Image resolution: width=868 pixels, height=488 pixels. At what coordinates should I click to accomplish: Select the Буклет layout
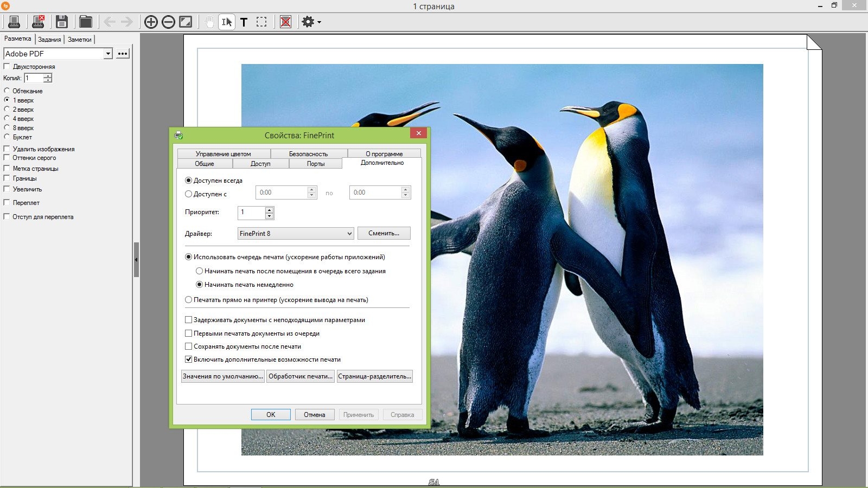7,137
